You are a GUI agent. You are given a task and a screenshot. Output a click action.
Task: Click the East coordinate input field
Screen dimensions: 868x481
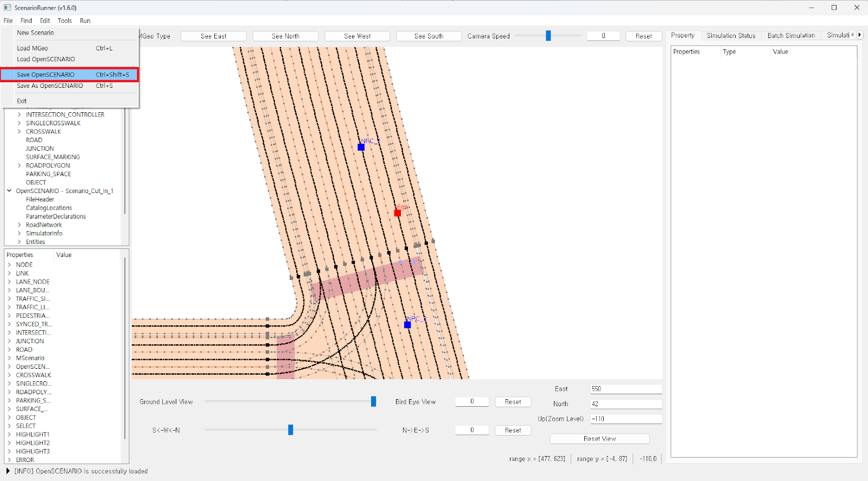click(626, 389)
